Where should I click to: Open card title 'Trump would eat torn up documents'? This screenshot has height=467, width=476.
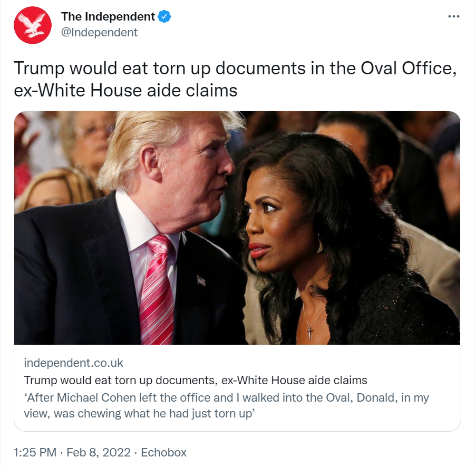tap(196, 380)
